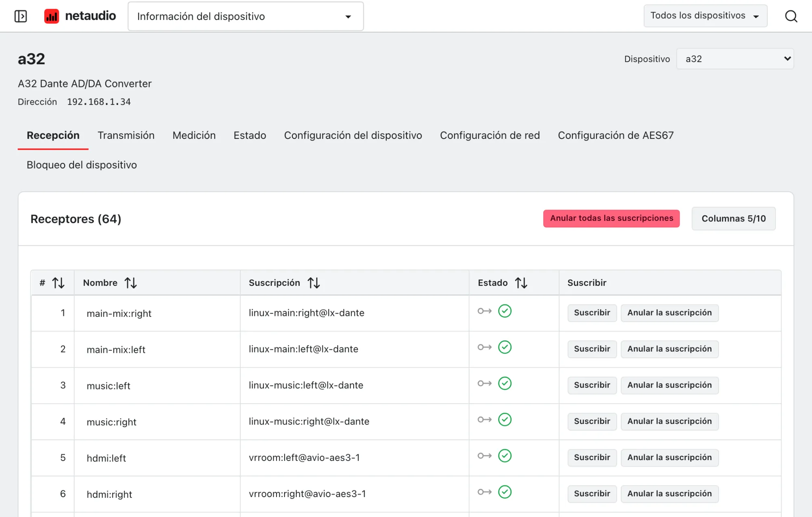
Task: Open Configuración de red tab
Action: tap(490, 135)
